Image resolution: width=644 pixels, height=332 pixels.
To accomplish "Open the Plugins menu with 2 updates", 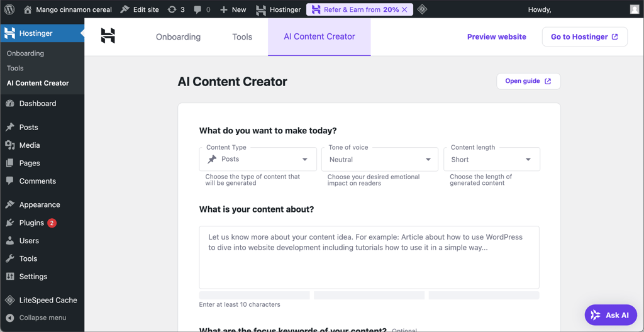I will pyautogui.click(x=42, y=223).
